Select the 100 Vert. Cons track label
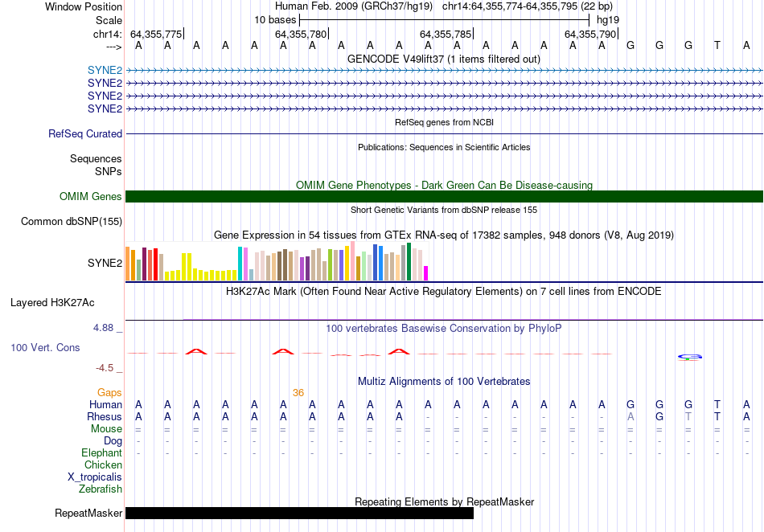This screenshot has width=764, height=532. (x=45, y=347)
